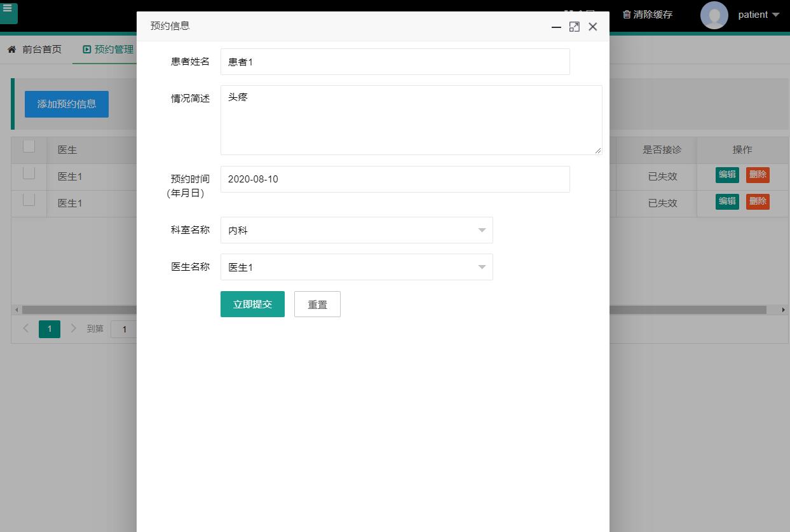Click the 添加预约信息 button
The width and height of the screenshot is (790, 532).
tap(66, 104)
